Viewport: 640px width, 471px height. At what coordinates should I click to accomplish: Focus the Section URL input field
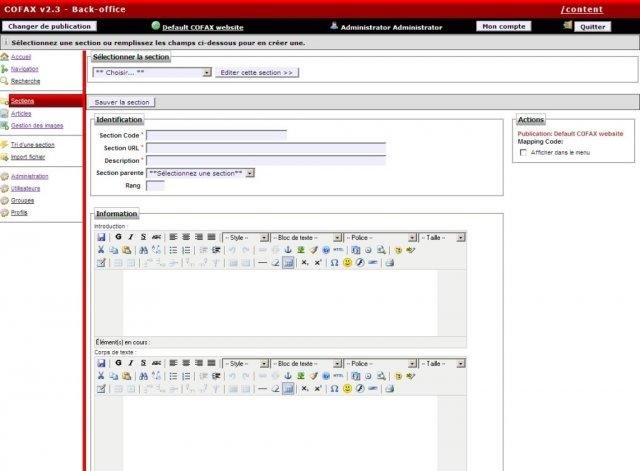click(266, 148)
